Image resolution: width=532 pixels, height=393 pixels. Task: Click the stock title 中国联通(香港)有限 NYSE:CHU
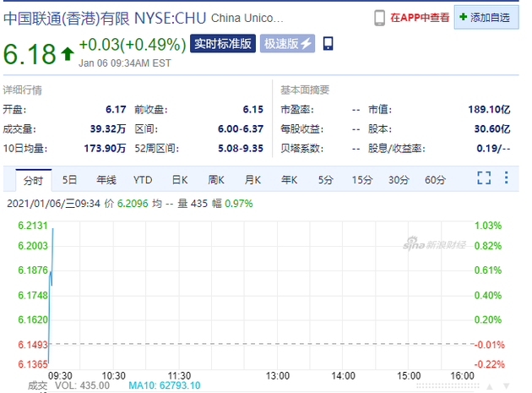point(105,19)
